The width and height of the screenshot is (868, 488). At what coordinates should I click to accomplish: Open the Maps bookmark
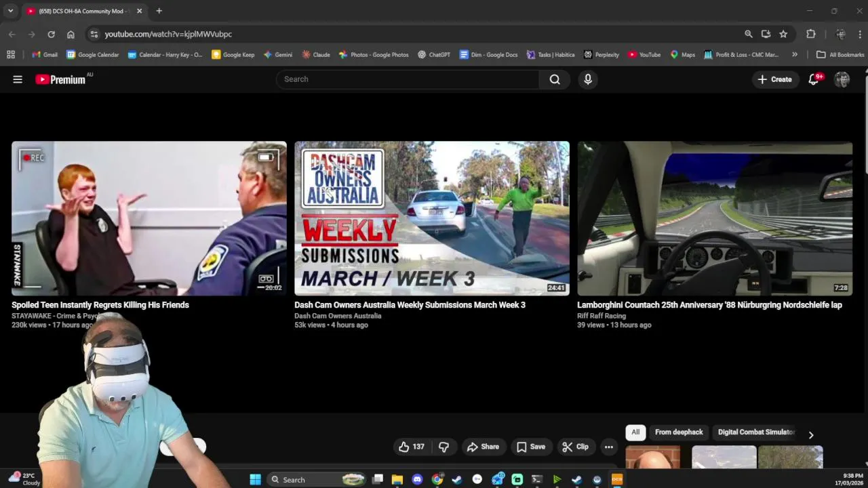click(683, 55)
